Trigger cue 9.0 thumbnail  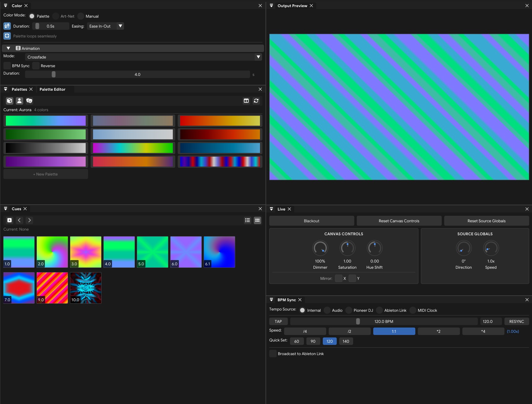[52, 288]
